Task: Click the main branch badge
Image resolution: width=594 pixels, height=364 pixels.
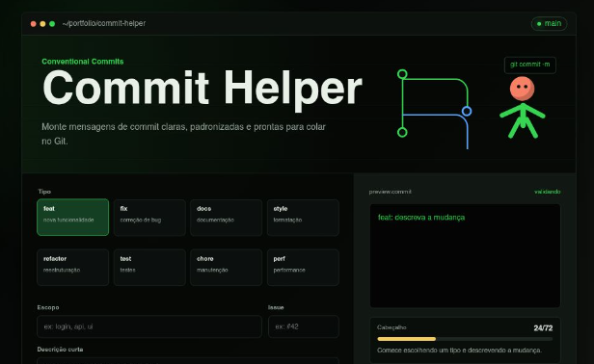Action: [549, 23]
